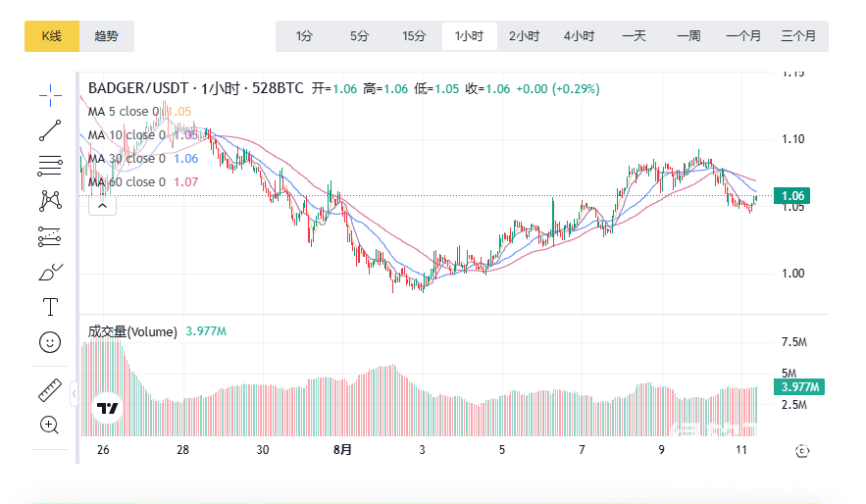Collapse the left drawing toolbar
Screen dimensions: 866x504
(75, 394)
